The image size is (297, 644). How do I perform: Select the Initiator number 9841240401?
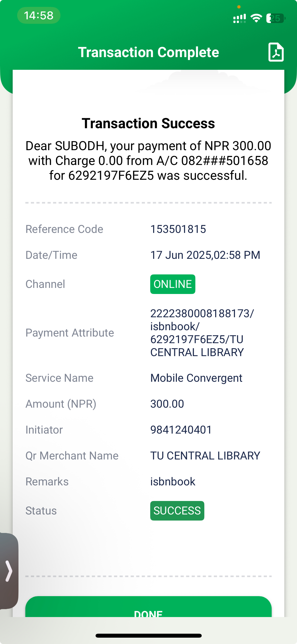point(181,430)
